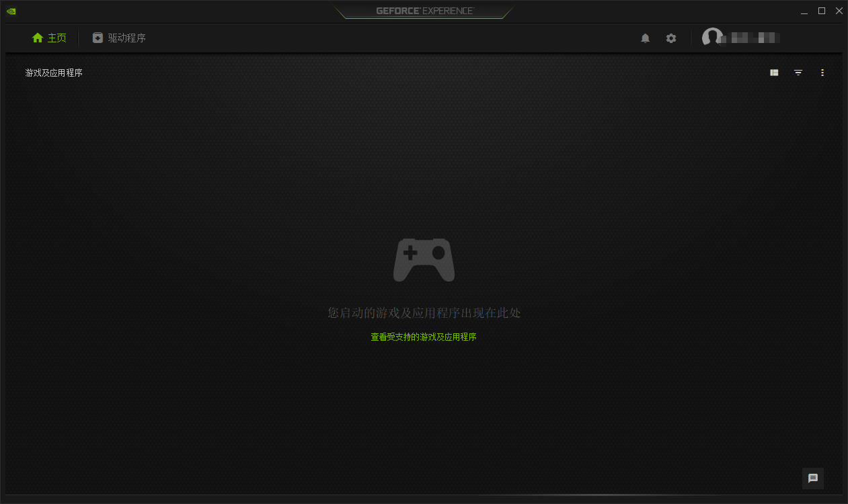The image size is (848, 504).
Task: Click the user profile avatar
Action: pos(711,38)
